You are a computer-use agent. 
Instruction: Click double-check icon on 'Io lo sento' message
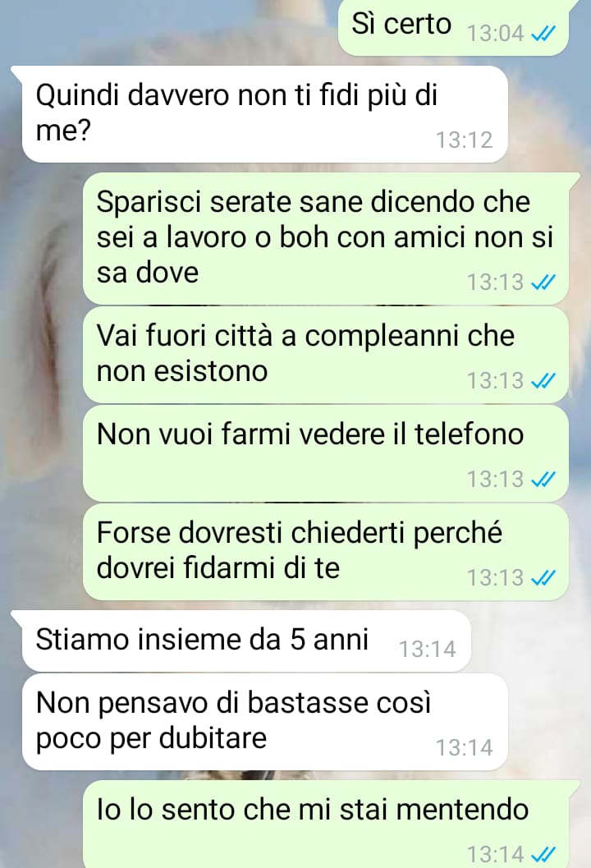[543, 854]
